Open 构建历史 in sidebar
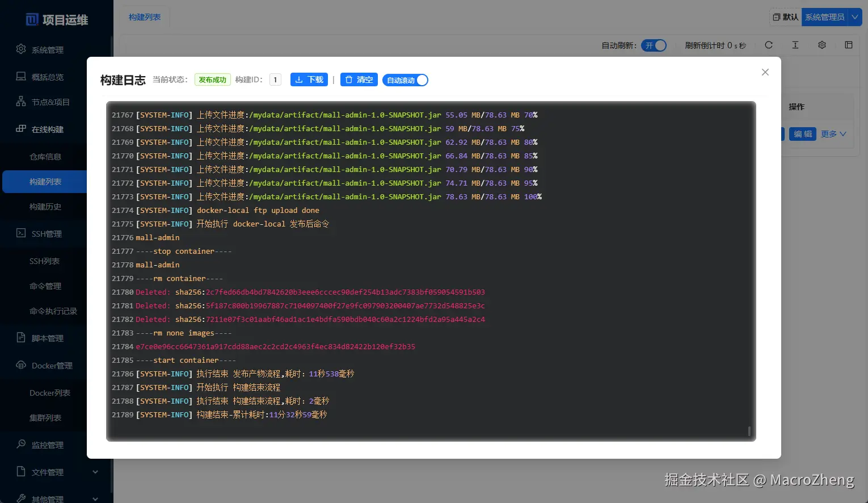 [x=45, y=207]
